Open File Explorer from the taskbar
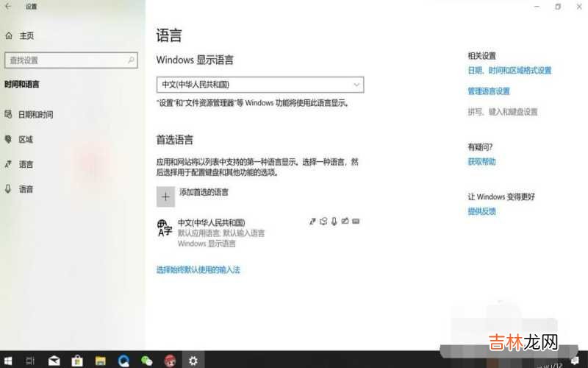The height and width of the screenshot is (368, 588). (99, 360)
